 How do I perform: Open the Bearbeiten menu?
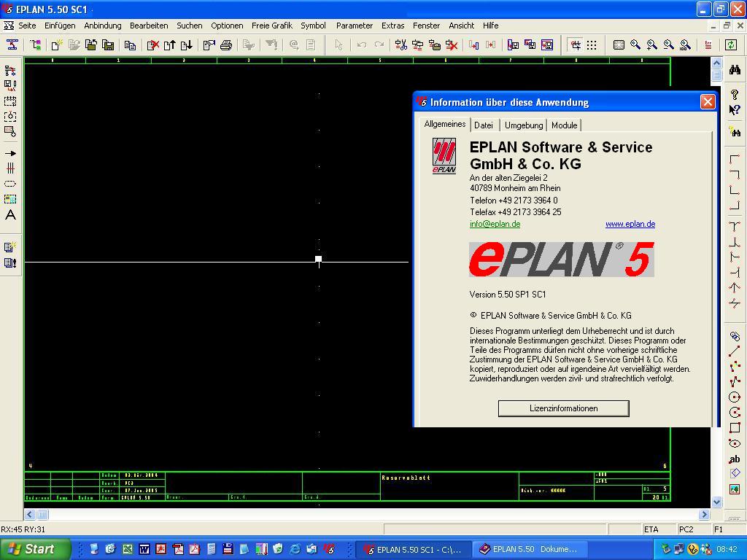point(149,26)
